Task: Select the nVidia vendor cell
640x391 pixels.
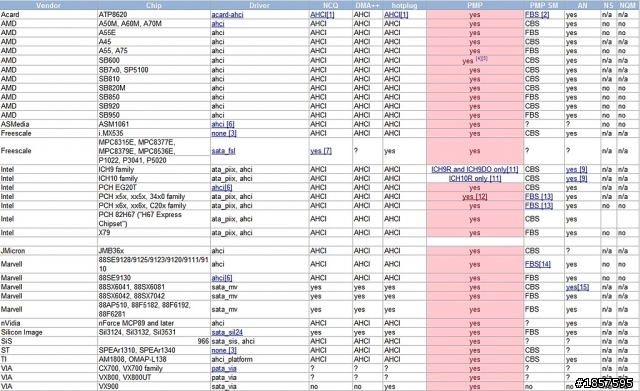Action: [49, 323]
